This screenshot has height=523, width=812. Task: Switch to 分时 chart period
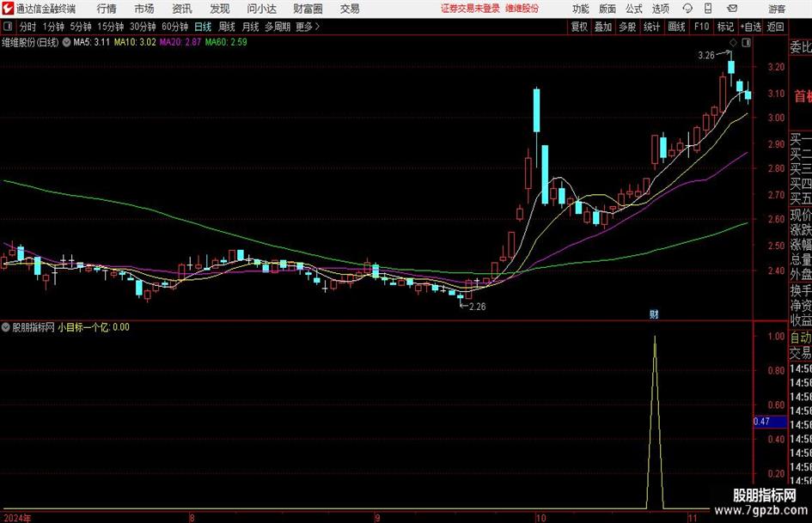point(27,27)
